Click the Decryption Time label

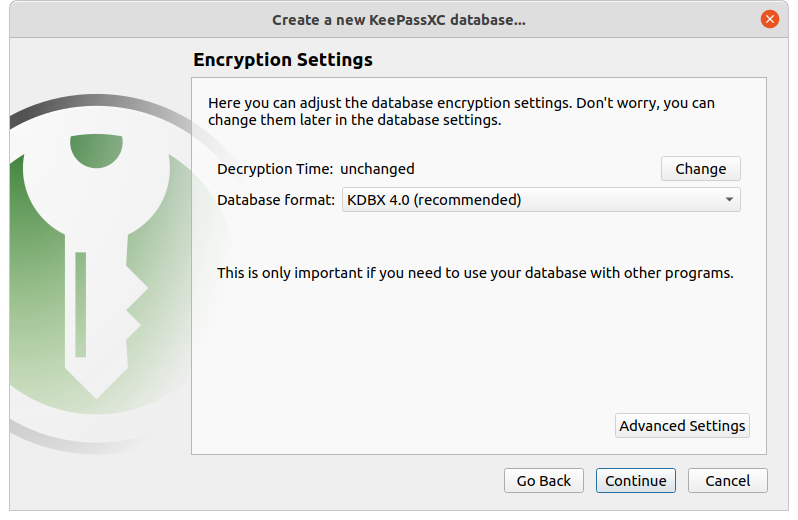point(275,169)
